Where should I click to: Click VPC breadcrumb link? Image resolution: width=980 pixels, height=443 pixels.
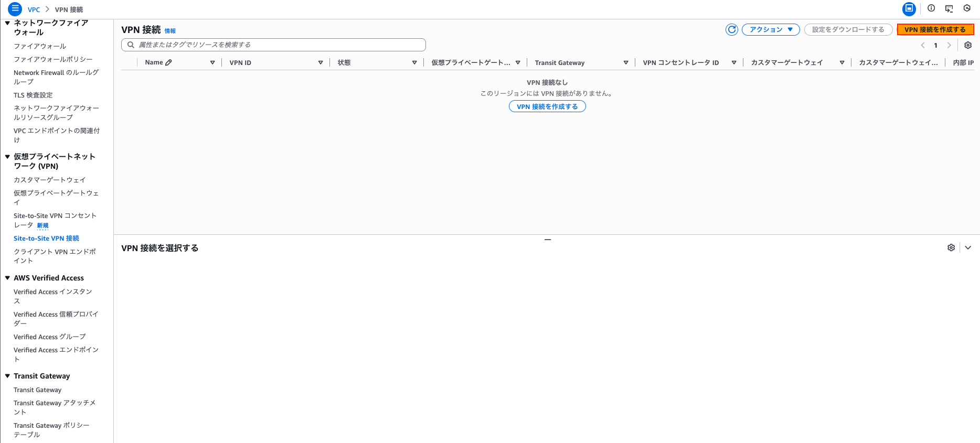(34, 9)
